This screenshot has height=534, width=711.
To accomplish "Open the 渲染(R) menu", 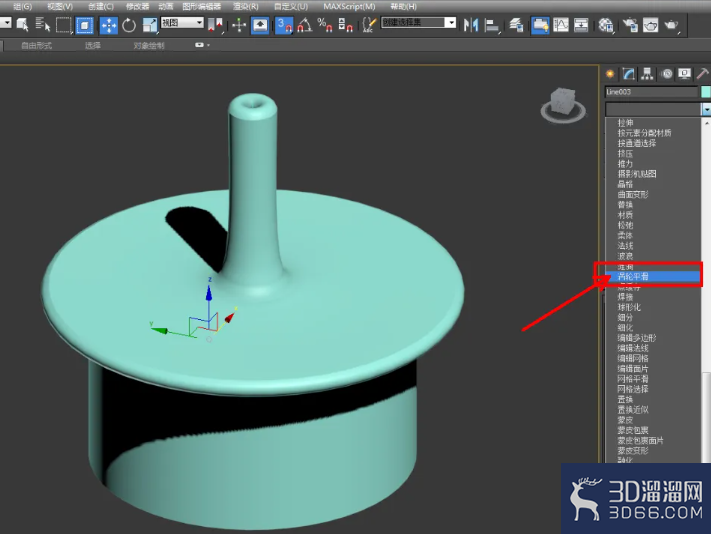I will coord(245,6).
